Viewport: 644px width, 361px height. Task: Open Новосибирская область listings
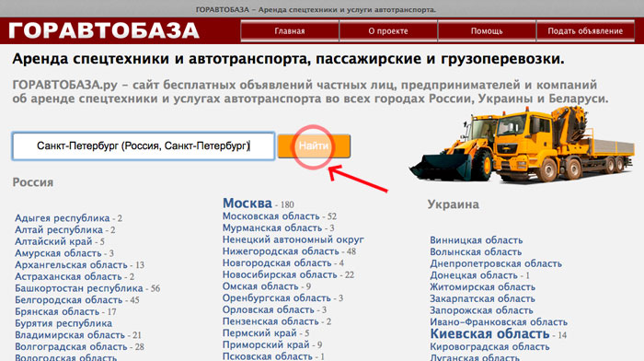click(280, 274)
